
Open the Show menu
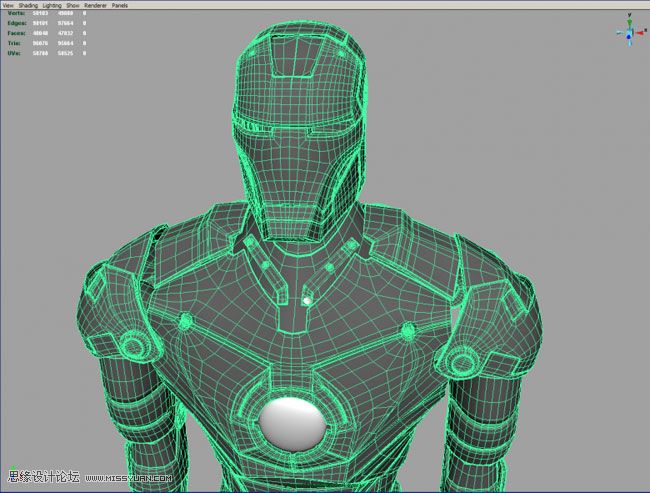(73, 5)
